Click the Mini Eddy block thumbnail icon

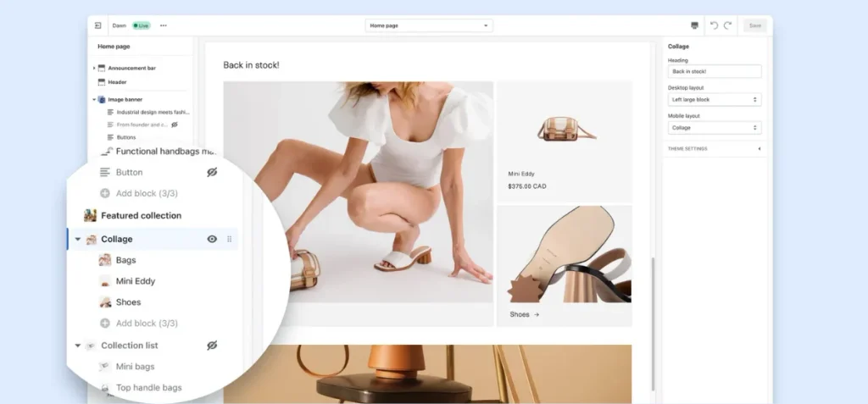coord(105,281)
